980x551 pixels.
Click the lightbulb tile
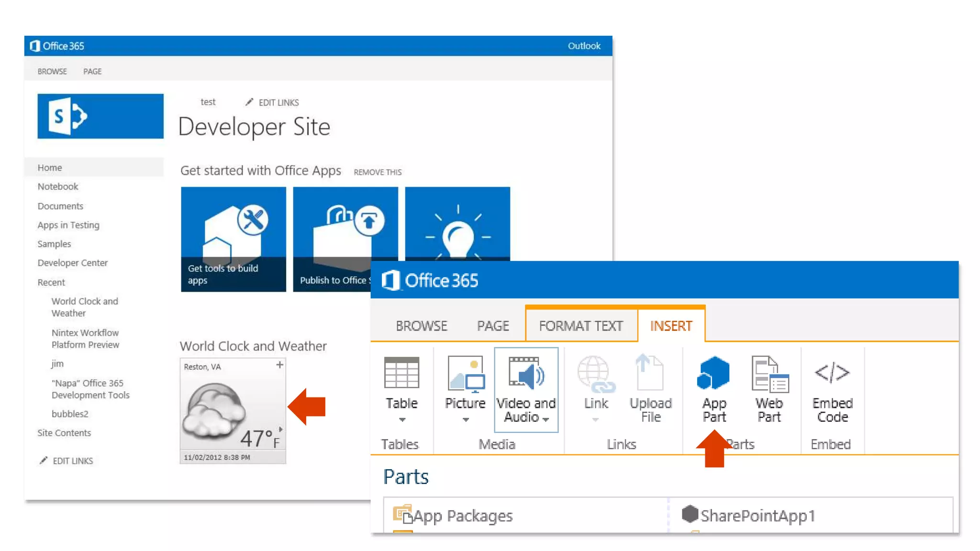click(457, 224)
